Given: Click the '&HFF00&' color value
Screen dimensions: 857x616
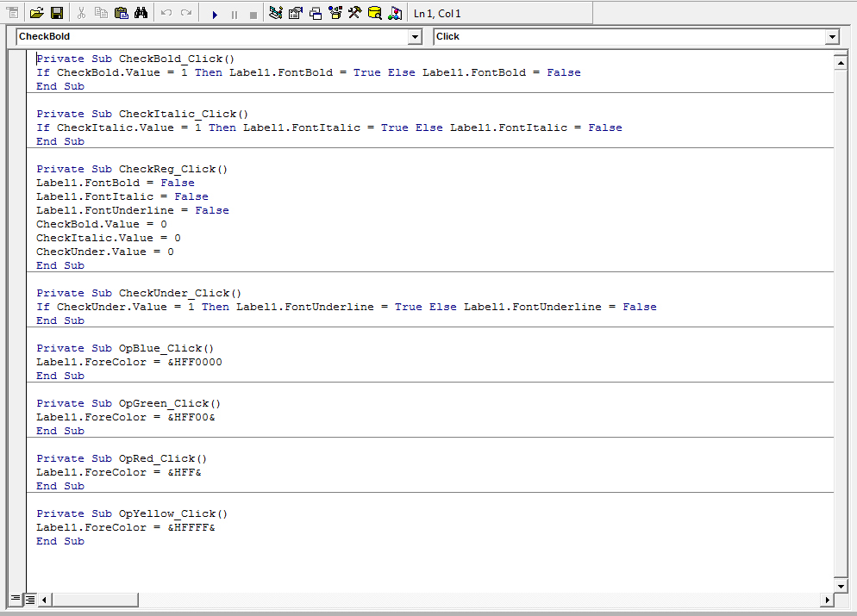Looking at the screenshot, I should (191, 417).
